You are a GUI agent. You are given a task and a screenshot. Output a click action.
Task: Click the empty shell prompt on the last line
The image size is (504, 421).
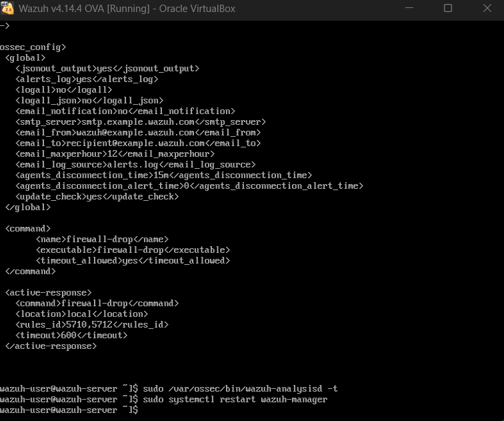point(69,410)
